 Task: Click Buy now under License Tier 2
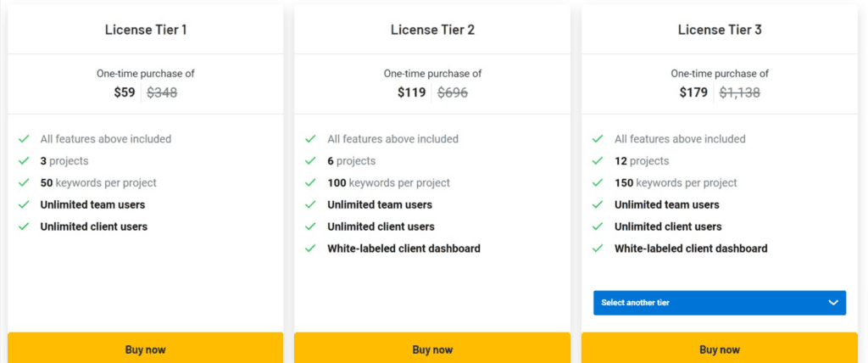pos(432,349)
